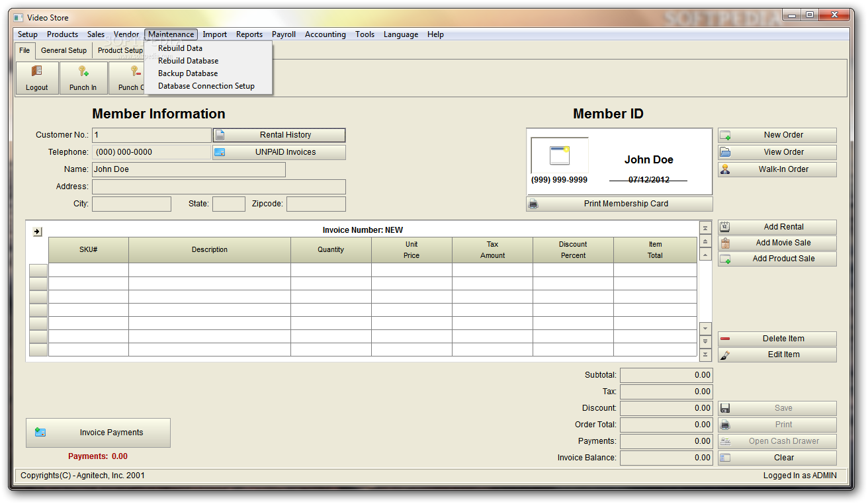Image resolution: width=868 pixels, height=504 pixels.
Task: Click the Logout door icon
Action: [37, 71]
